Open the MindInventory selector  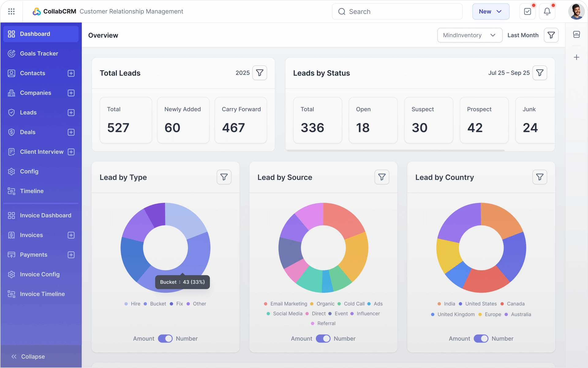pyautogui.click(x=470, y=35)
